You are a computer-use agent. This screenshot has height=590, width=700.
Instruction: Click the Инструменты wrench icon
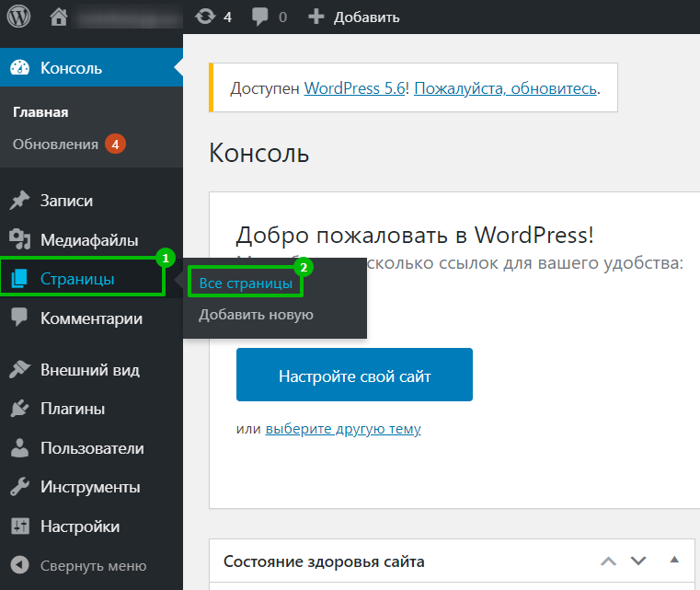(19, 487)
